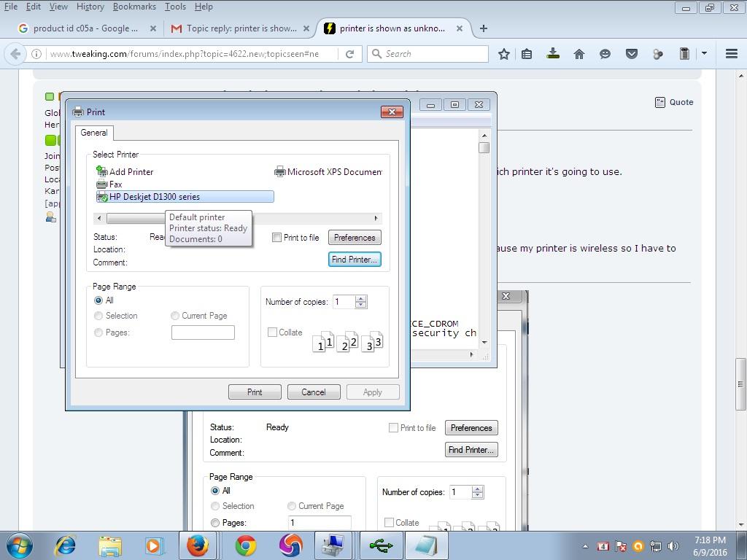Open the History menu
Screen dimensions: 747x560
pyautogui.click(x=90, y=7)
